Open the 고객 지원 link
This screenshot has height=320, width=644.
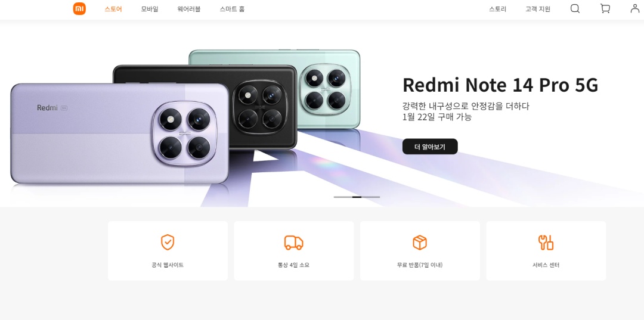pos(538,9)
